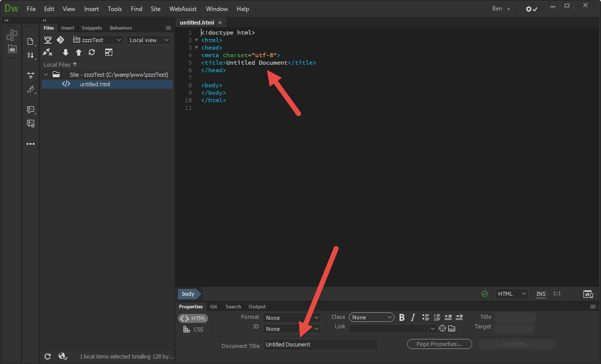Open the Git view in Files toolbar
The width and height of the screenshot is (601, 364).
tap(61, 40)
